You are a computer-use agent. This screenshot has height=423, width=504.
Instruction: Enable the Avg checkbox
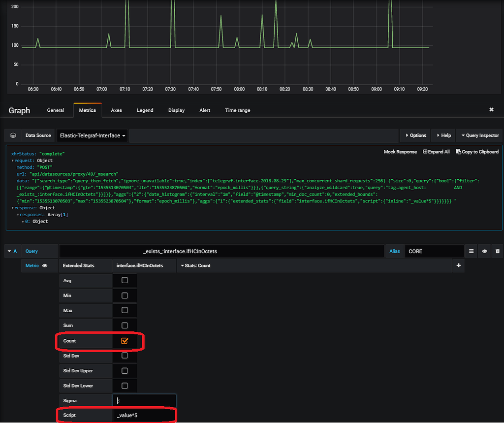(x=125, y=280)
